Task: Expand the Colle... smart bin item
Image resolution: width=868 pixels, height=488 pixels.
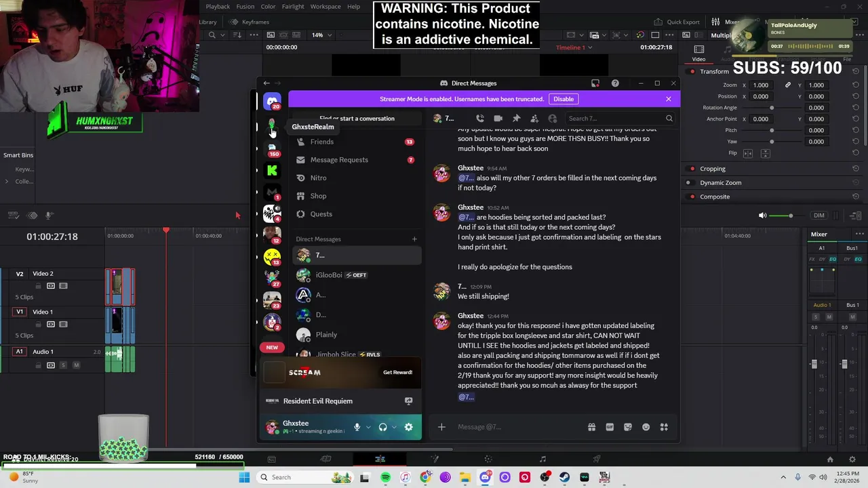Action: pyautogui.click(x=7, y=182)
